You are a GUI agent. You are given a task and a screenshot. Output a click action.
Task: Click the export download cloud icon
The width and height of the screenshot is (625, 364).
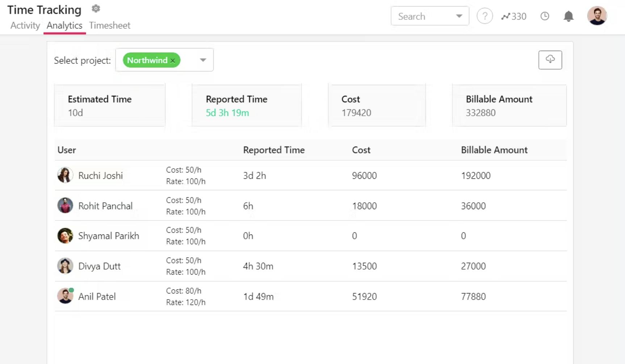[550, 60]
